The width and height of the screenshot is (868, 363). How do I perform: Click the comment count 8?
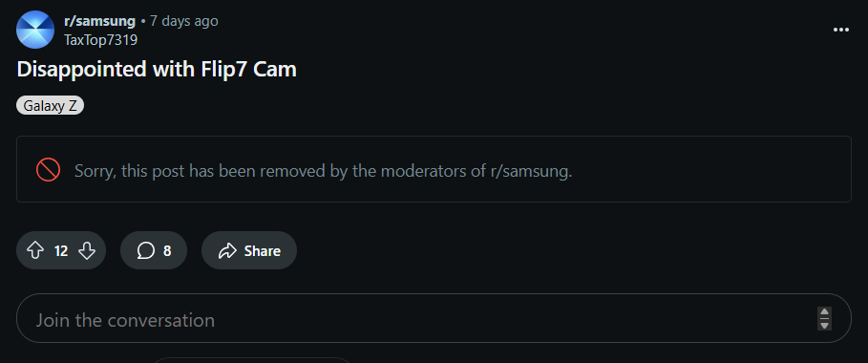[167, 251]
